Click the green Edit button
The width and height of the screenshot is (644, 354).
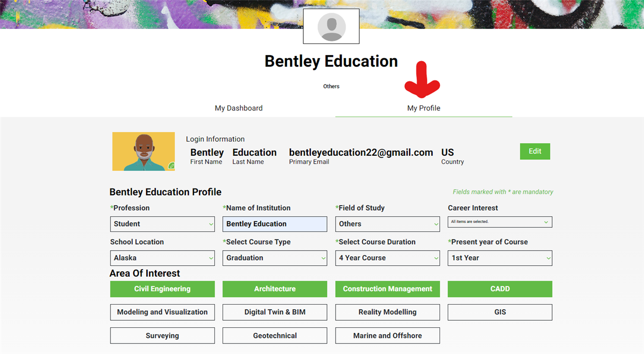(x=535, y=151)
